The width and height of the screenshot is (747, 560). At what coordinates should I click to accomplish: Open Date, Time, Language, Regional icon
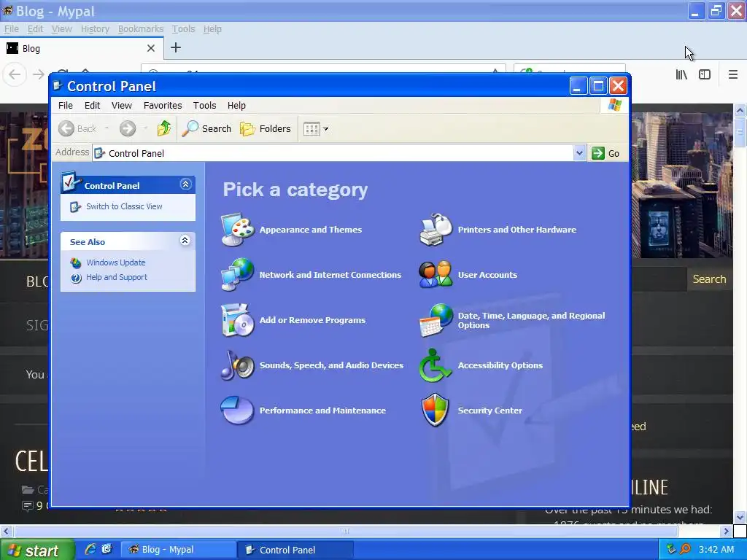click(436, 320)
